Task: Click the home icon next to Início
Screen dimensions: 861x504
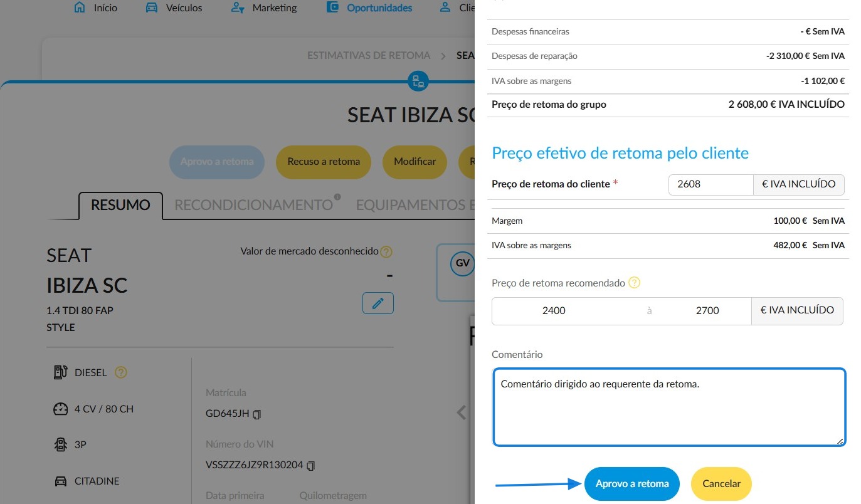Action: pyautogui.click(x=79, y=8)
